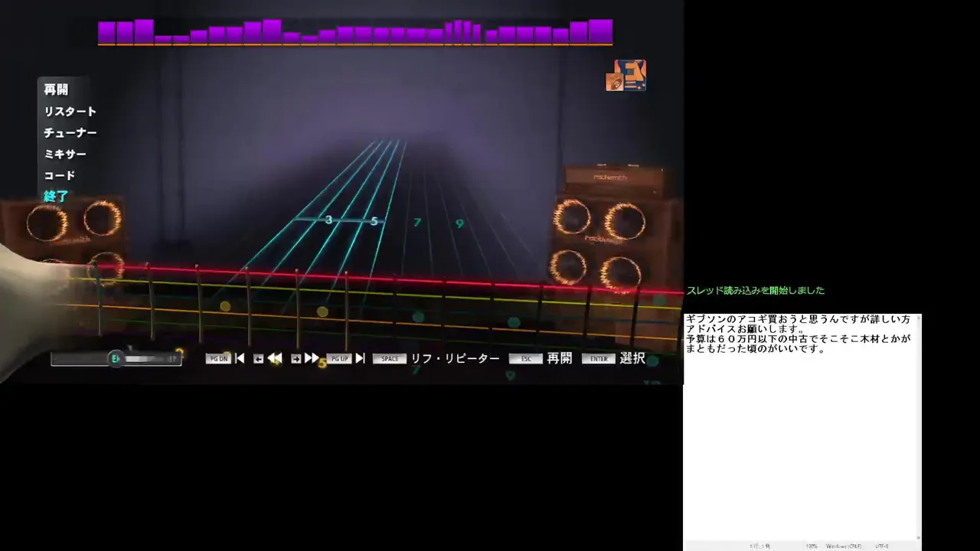
Task: Click the text line starting 予算は６０万円以下
Action: pos(798,339)
